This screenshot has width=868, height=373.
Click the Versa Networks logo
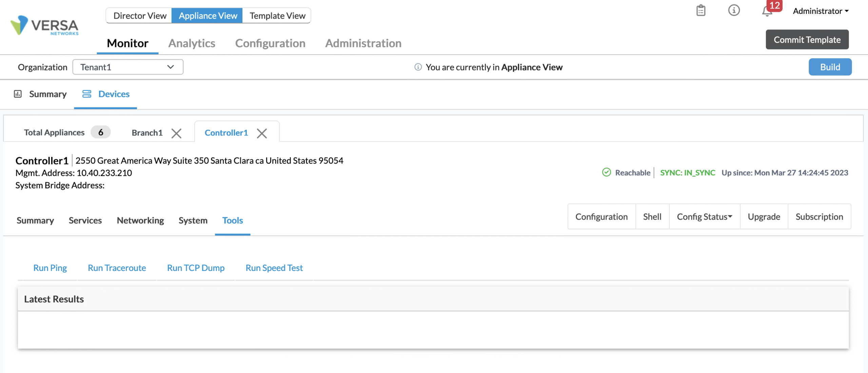44,25
